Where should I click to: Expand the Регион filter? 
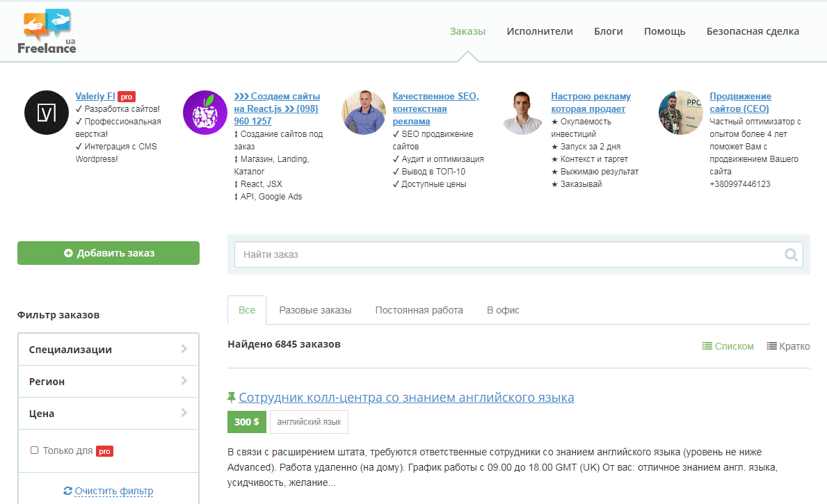tap(108, 382)
